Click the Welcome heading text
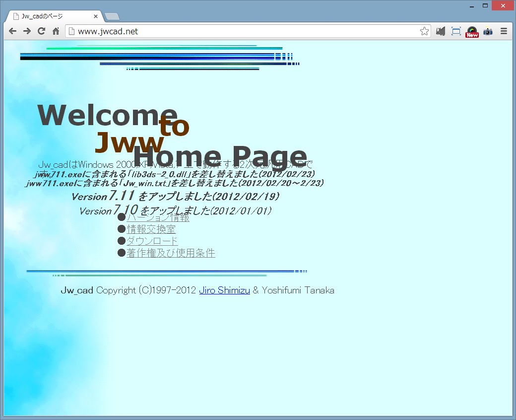This screenshot has width=516, height=420. (107, 115)
